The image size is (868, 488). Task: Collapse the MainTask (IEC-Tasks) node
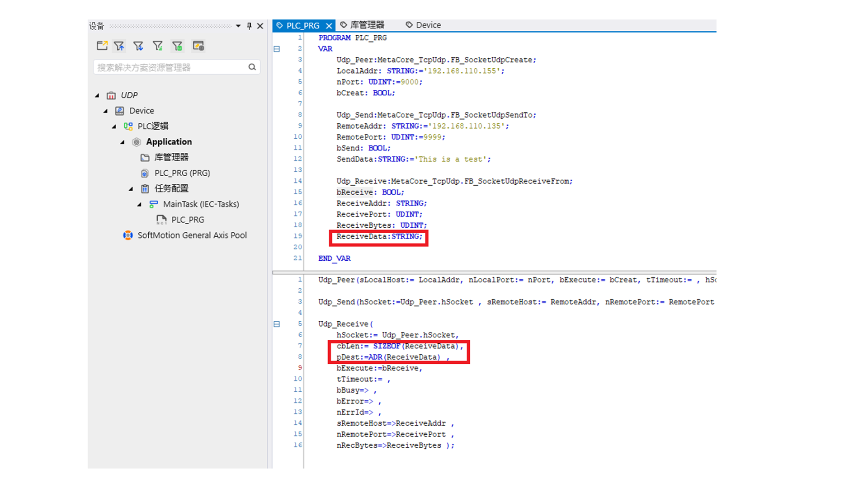pyautogui.click(x=139, y=204)
